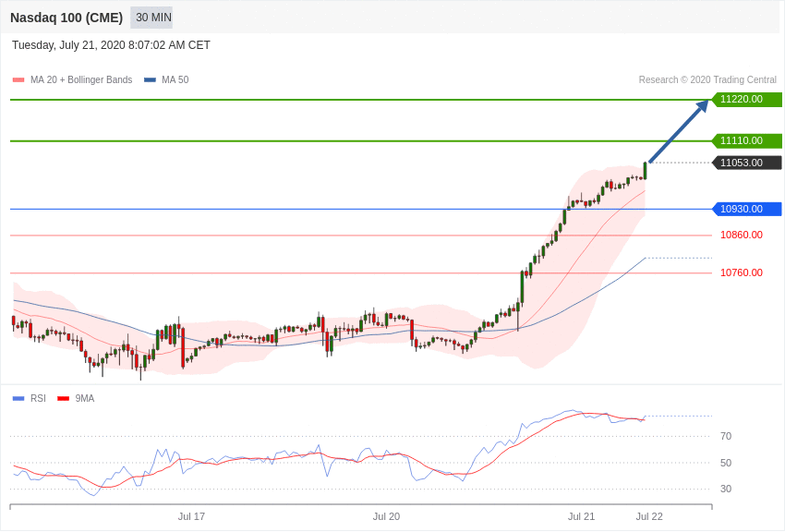The image size is (785, 532).
Task: Click the Jul 17 date axis label
Action: [x=191, y=516]
